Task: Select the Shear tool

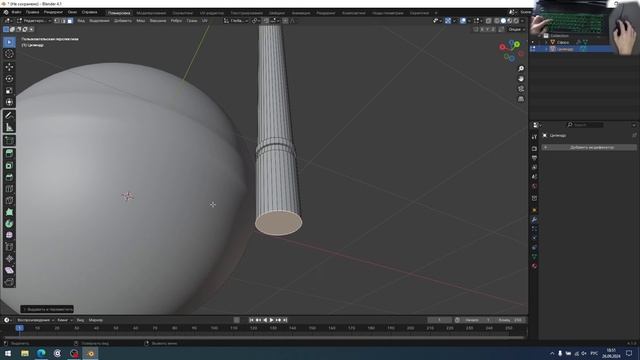Action: (9, 270)
